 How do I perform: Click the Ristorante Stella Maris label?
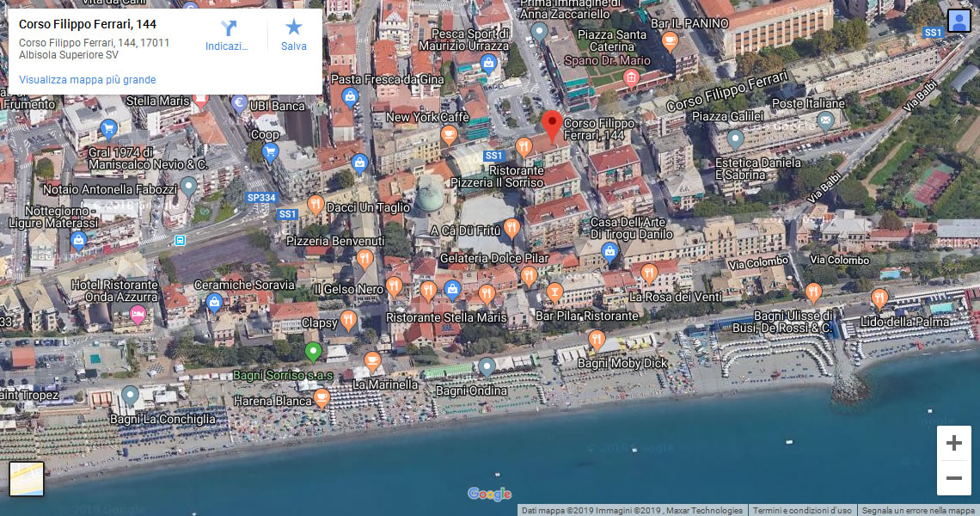[446, 317]
